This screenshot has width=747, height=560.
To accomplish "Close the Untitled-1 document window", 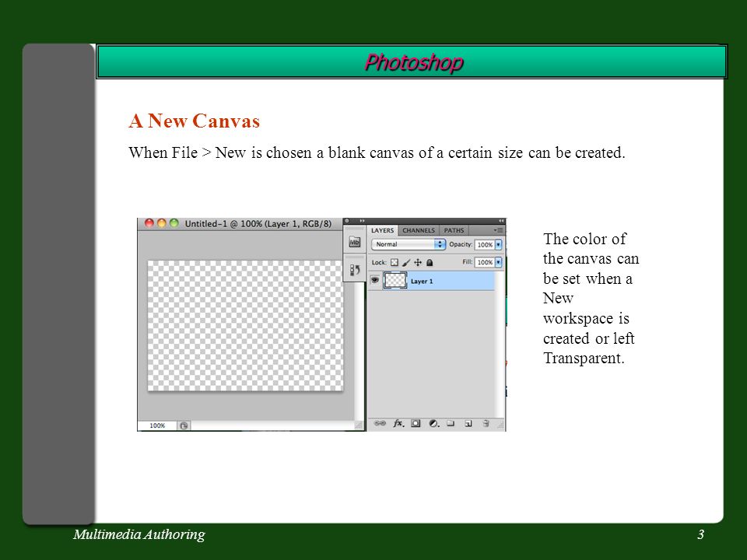I will pos(149,223).
